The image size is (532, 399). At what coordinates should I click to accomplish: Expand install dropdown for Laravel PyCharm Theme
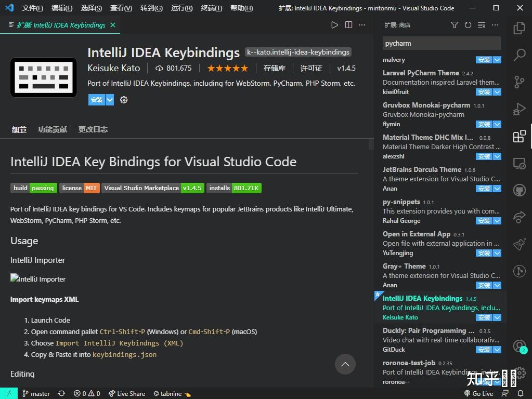(497, 92)
